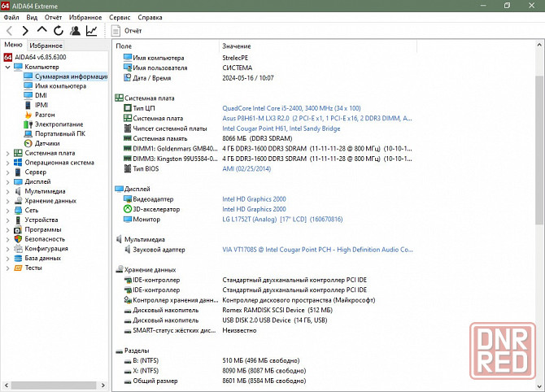
Task: Click the Тип BIOS chip icon
Action: pos(128,168)
